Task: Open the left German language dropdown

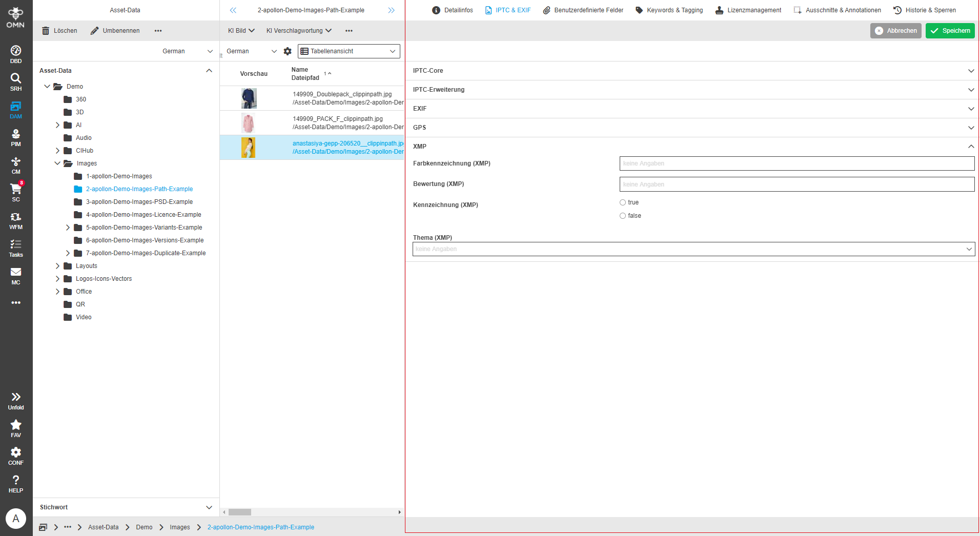Action: click(188, 51)
